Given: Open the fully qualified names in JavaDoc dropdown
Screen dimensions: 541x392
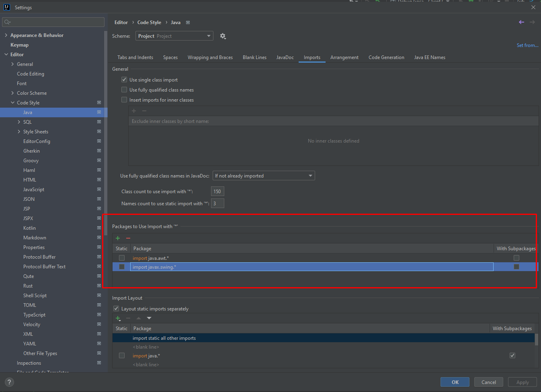Looking at the screenshot, I should click(264, 176).
